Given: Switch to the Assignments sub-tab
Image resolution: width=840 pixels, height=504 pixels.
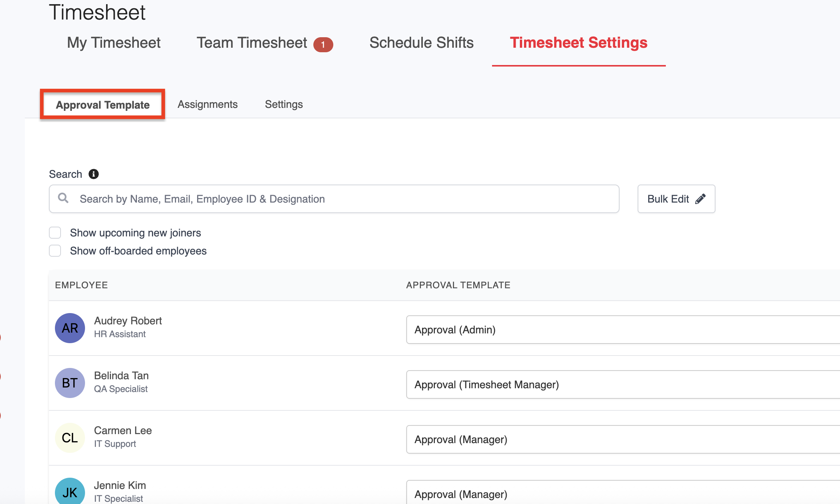Looking at the screenshot, I should (x=208, y=104).
